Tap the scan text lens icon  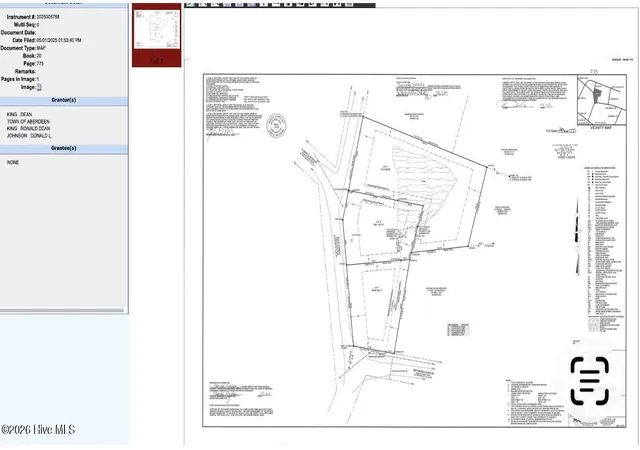pyautogui.click(x=590, y=381)
